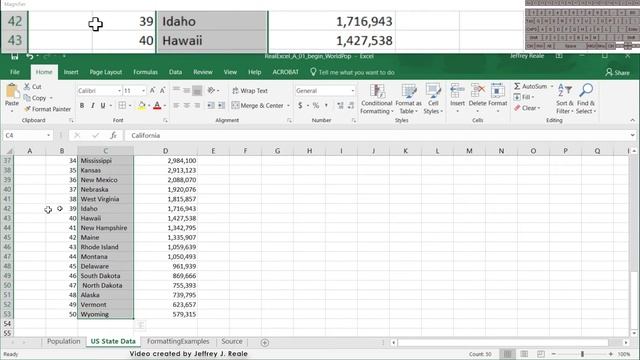Decrease font size with the smaller A icon
640x360 pixels.
click(162, 91)
